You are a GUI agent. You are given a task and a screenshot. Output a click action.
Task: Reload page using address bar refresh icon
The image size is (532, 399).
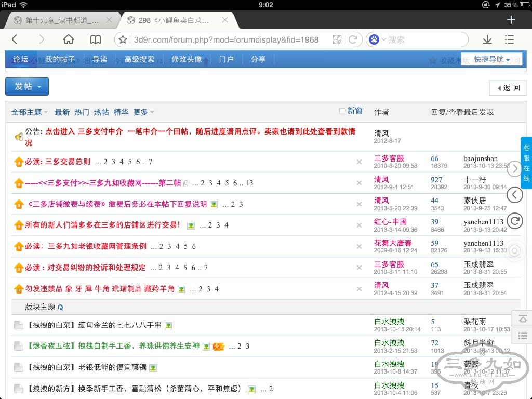pos(353,39)
